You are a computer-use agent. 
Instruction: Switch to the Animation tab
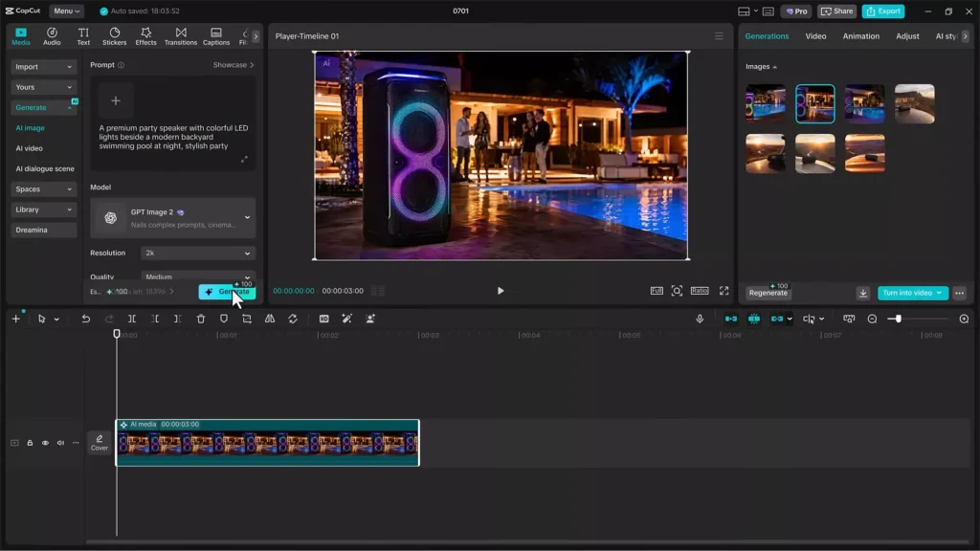pos(860,36)
